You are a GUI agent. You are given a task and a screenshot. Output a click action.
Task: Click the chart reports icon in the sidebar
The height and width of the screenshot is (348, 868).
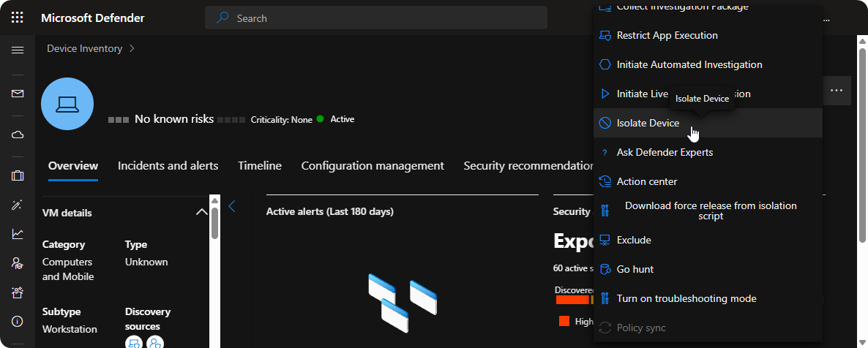tap(18, 234)
